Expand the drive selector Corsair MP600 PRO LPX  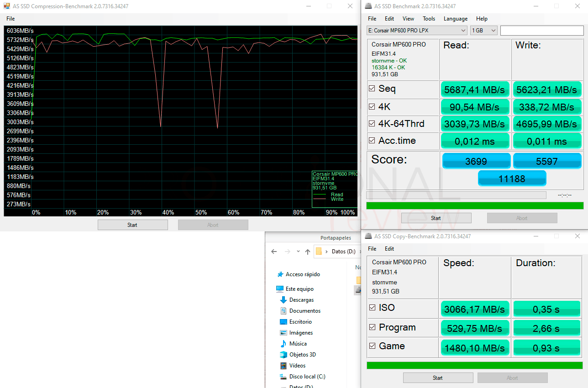417,31
